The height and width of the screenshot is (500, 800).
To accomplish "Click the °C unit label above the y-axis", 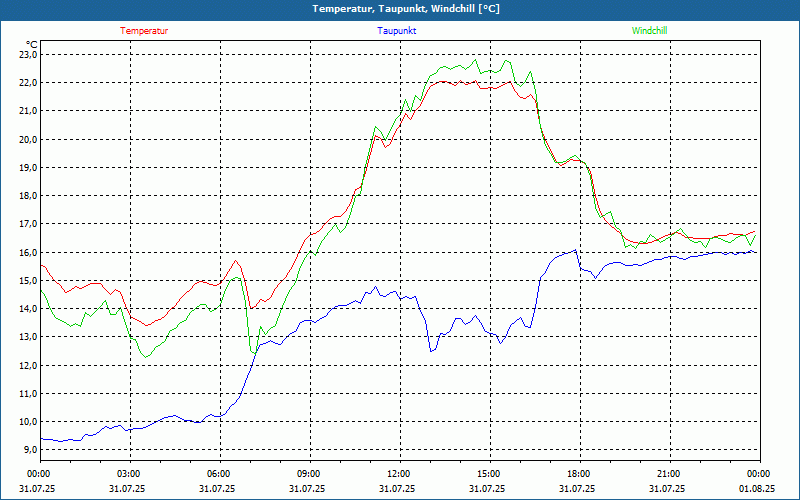I will coord(32,44).
